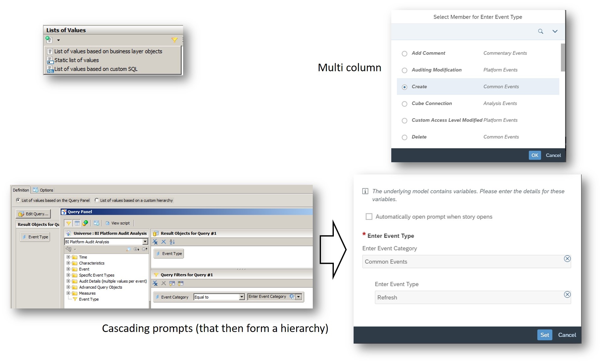Click the remove-all filters icon in Query Filters
The width and height of the screenshot is (602, 364).
pos(155,283)
